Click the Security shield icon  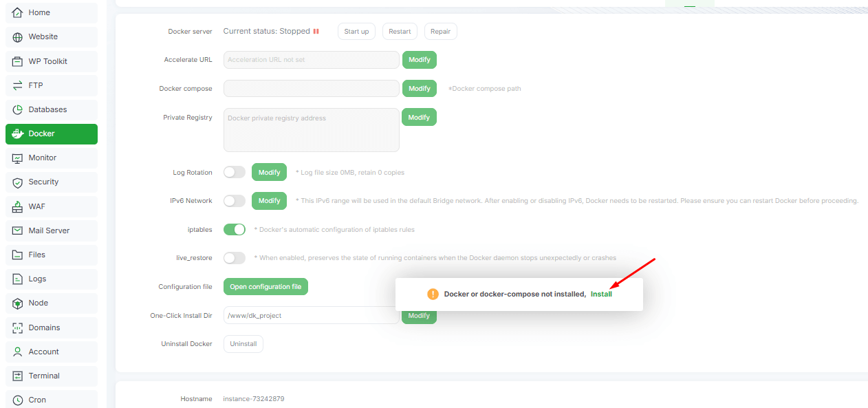tap(18, 182)
